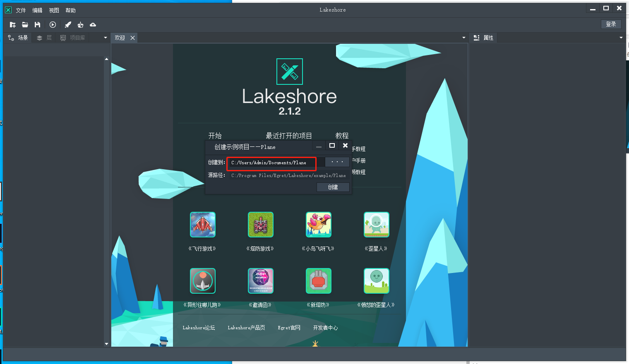Switch to the 项目库 panel tab

73,38
